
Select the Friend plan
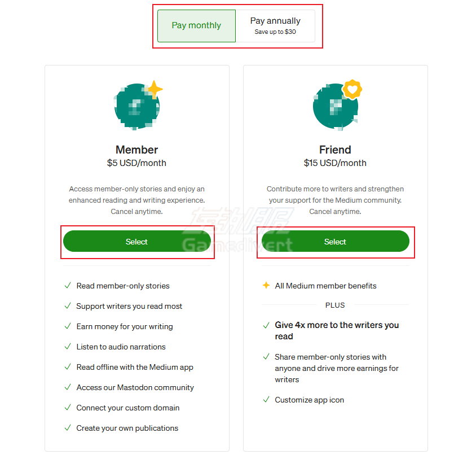(335, 241)
